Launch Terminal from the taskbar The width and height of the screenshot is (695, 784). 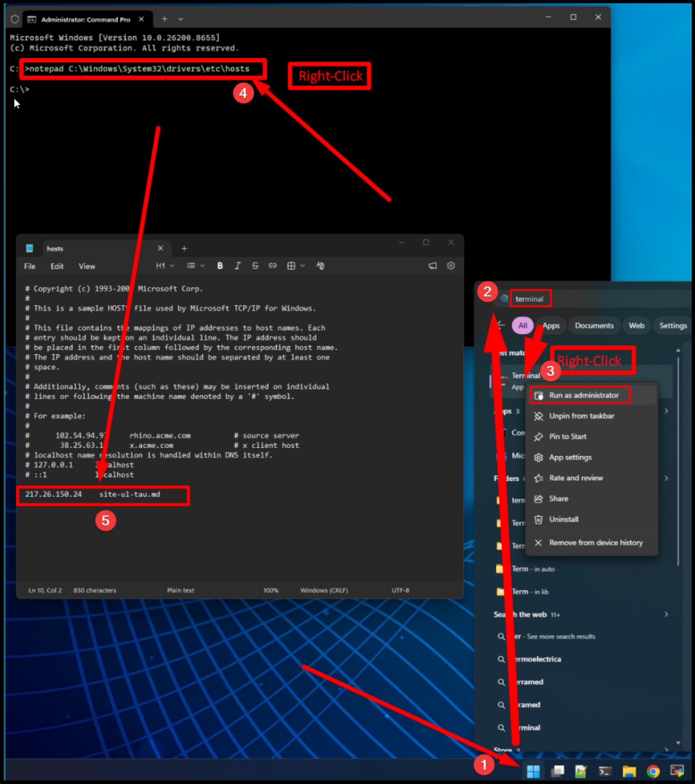pos(605,771)
